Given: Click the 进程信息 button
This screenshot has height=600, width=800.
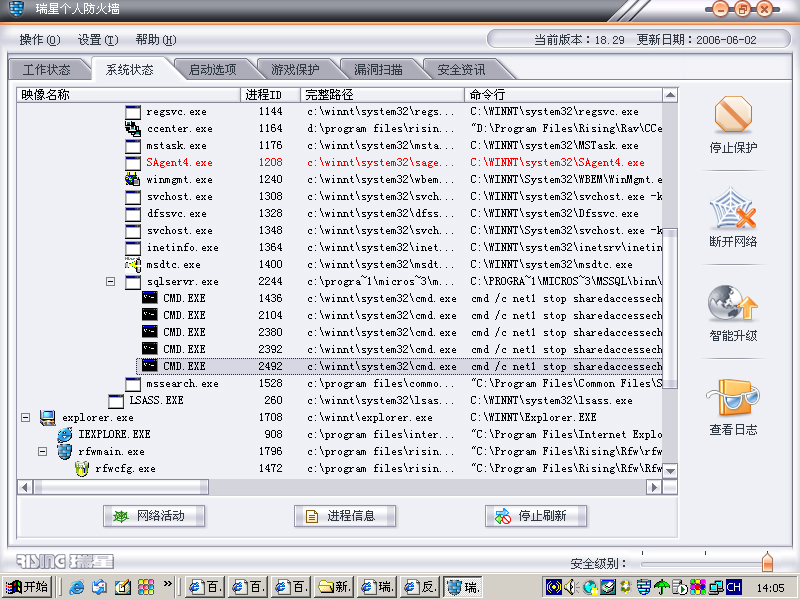Looking at the screenshot, I should (x=345, y=516).
